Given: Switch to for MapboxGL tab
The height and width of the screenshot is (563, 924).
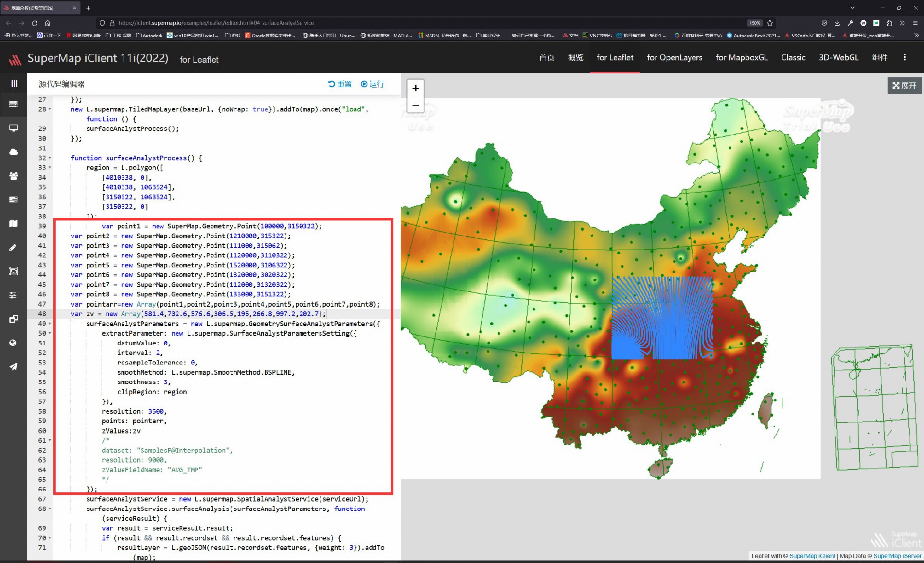Looking at the screenshot, I should click(x=742, y=57).
